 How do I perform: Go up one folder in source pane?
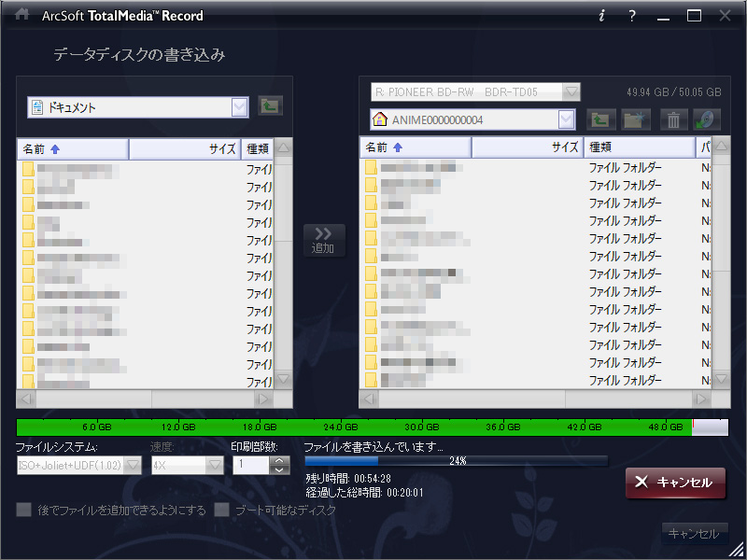[270, 105]
